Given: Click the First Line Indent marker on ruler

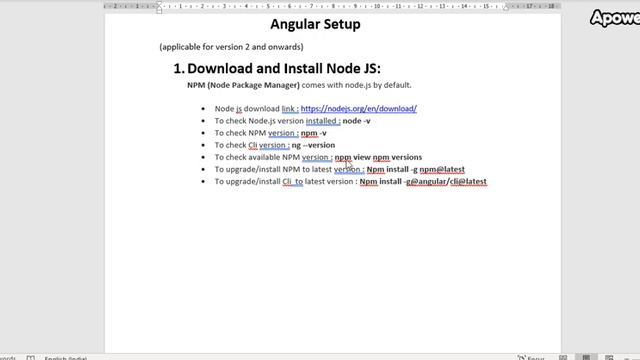Looking at the screenshot, I should click(x=159, y=3).
